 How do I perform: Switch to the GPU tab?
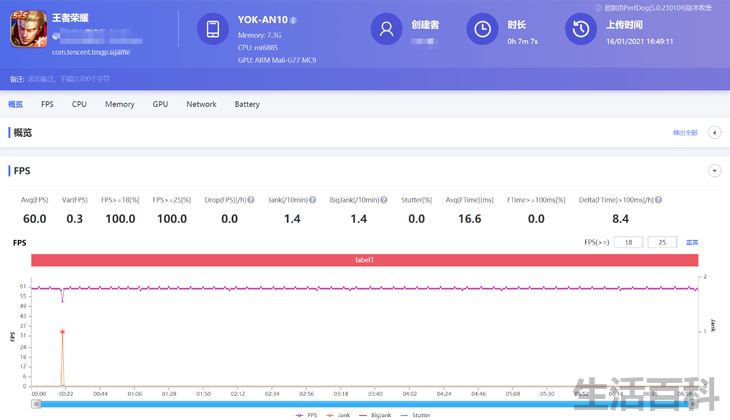[160, 104]
